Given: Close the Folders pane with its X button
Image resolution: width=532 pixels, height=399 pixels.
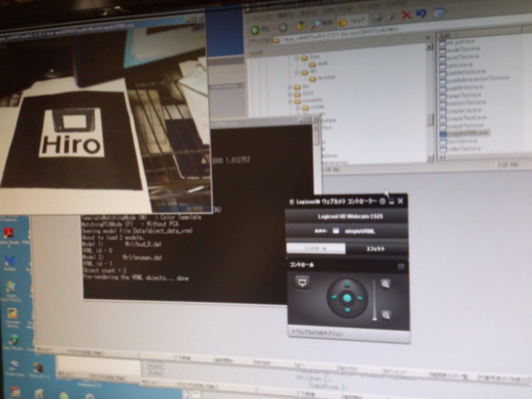Looking at the screenshot, I should (428, 38).
